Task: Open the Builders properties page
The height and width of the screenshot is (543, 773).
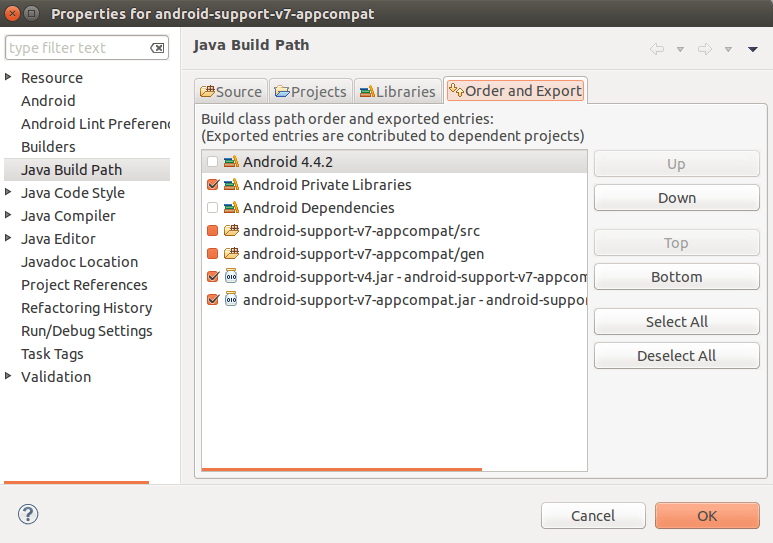Action: pos(48,146)
